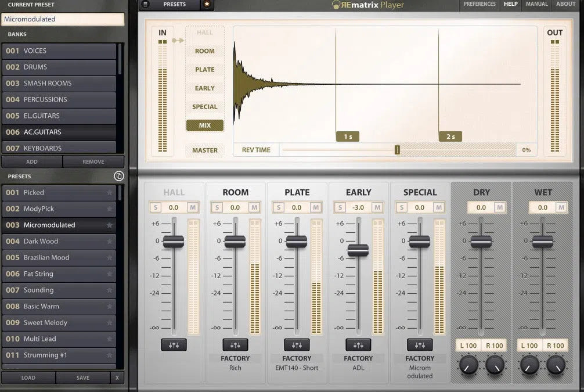The height and width of the screenshot is (392, 584).
Task: Select the 005 Brazilian Mood preset
Action: coord(58,257)
